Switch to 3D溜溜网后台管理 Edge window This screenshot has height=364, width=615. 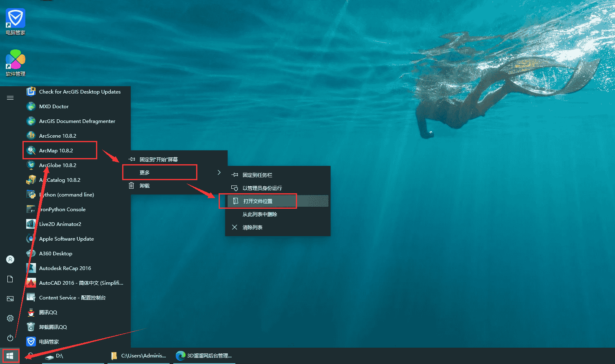point(204,356)
